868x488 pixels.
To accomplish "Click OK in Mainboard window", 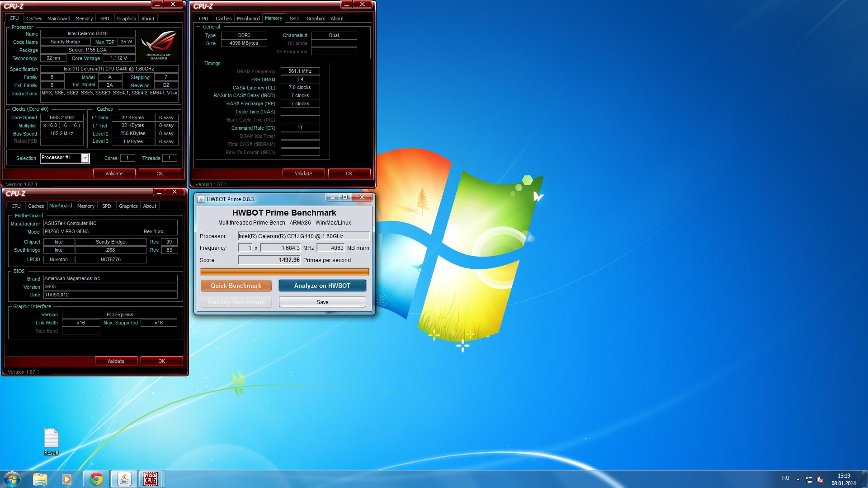I will (x=161, y=361).
